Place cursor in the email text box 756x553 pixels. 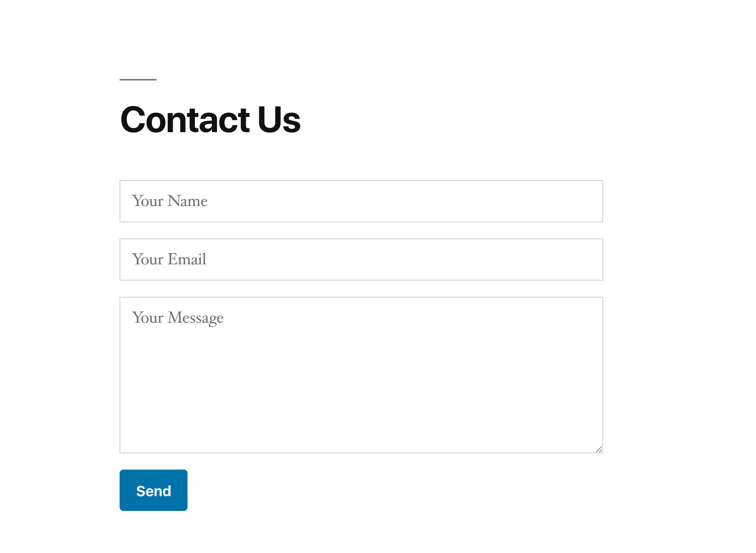point(361,260)
